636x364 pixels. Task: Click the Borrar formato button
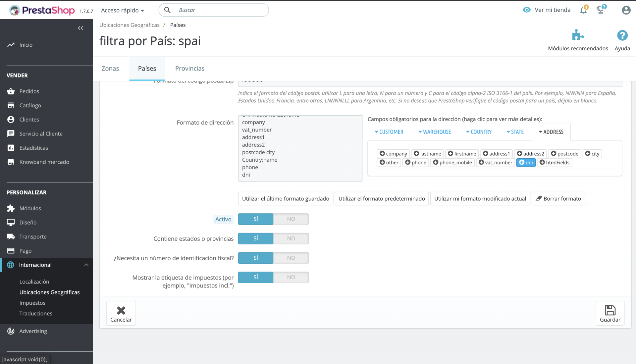(558, 199)
